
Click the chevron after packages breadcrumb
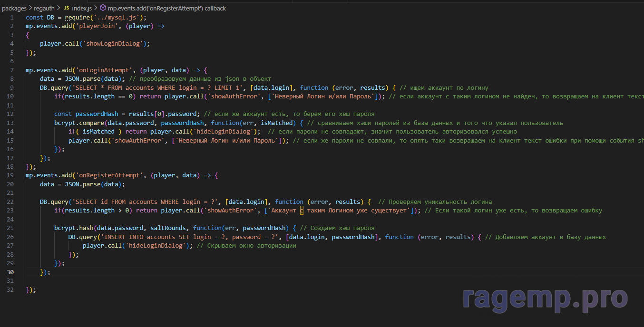(30, 8)
